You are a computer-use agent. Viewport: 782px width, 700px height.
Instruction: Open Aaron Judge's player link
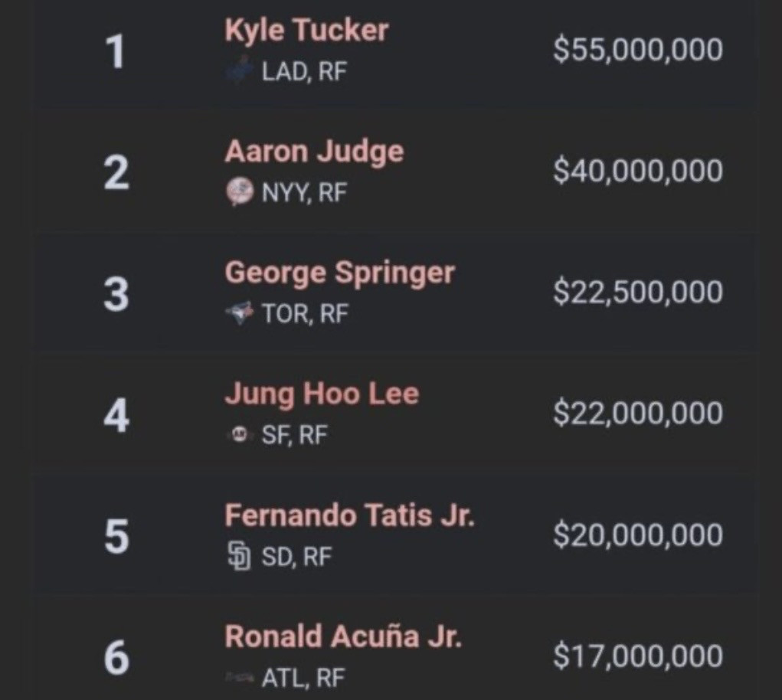[314, 152]
